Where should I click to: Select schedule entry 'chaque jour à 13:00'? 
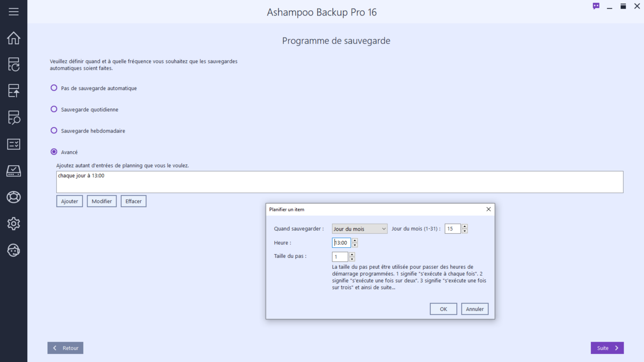81,176
